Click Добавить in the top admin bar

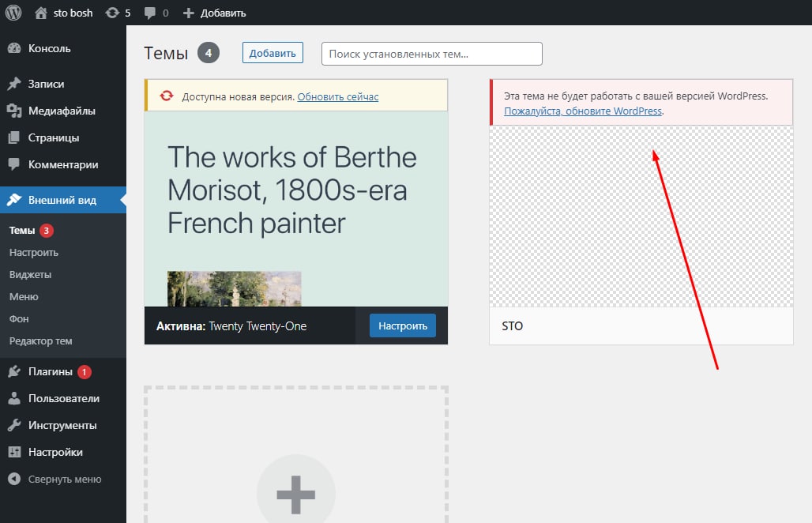223,13
